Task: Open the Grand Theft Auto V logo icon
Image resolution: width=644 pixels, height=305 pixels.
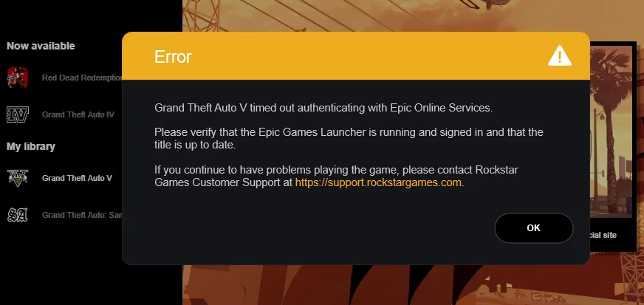Action: 17,178
